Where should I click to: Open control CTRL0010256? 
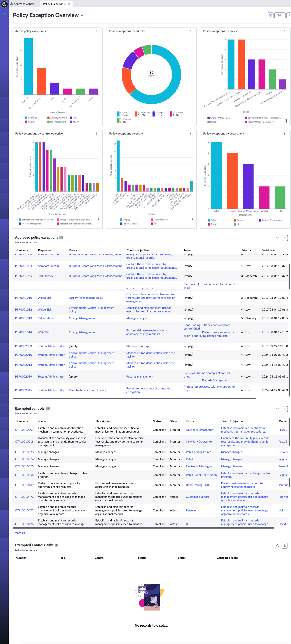click(x=24, y=475)
